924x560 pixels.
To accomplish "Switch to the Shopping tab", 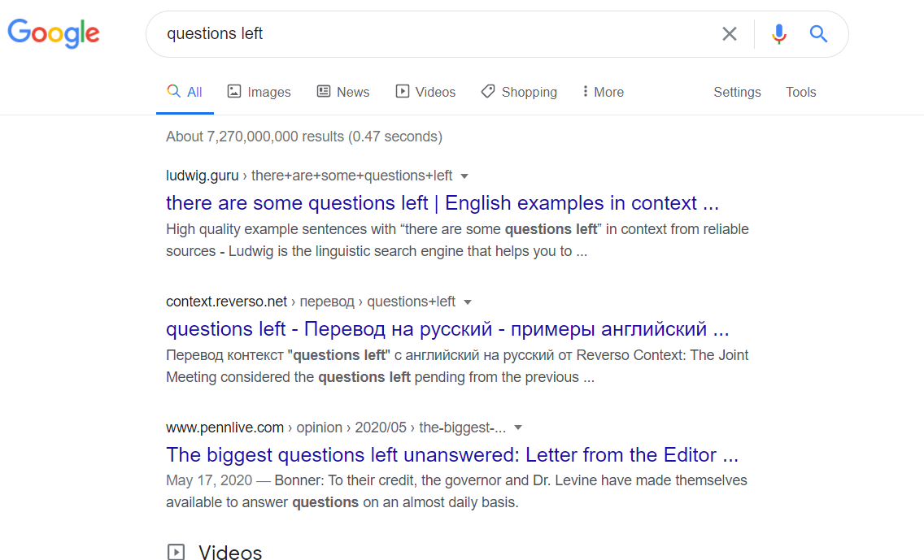I will [519, 92].
